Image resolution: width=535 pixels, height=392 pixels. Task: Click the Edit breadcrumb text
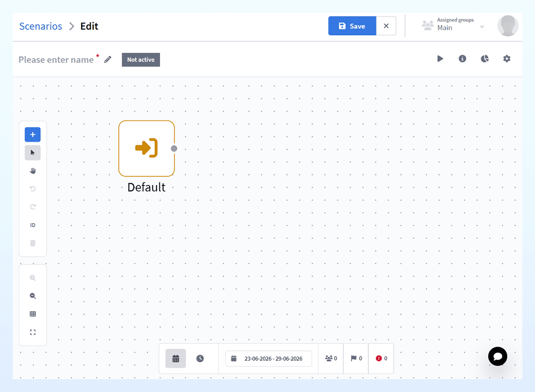click(x=89, y=26)
